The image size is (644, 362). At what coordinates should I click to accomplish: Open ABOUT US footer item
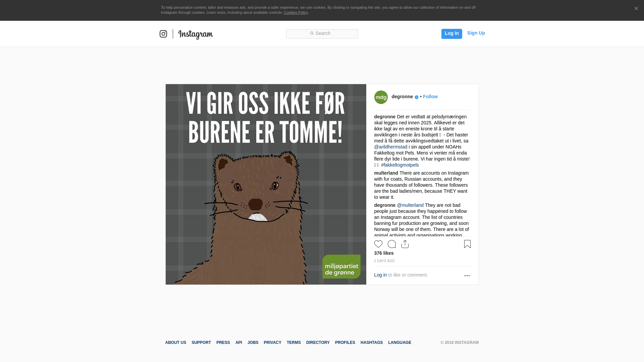[175, 343]
